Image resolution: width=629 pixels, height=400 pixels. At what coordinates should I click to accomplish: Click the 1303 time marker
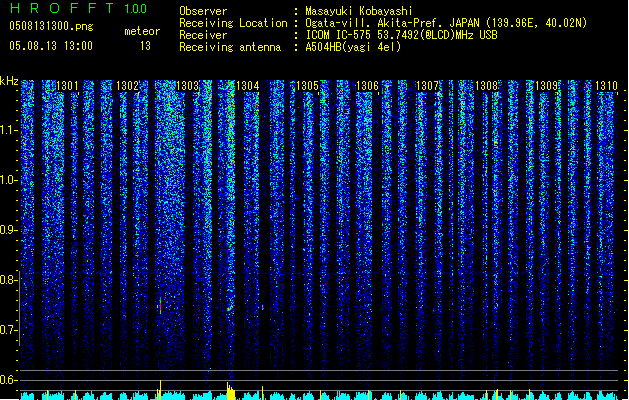coord(187,86)
